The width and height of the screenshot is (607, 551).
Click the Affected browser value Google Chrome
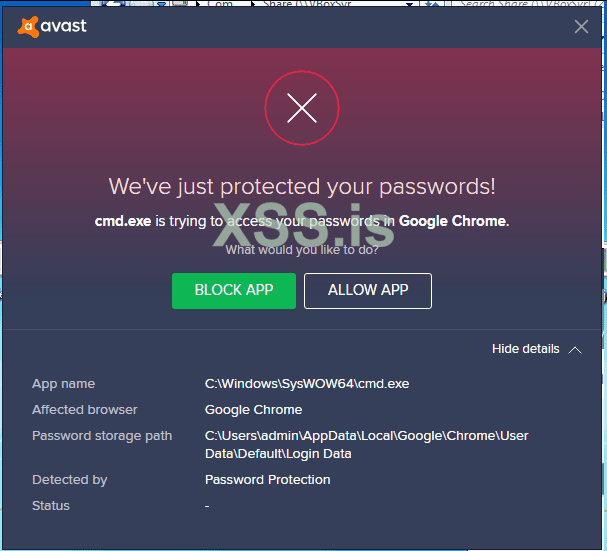[253, 410]
